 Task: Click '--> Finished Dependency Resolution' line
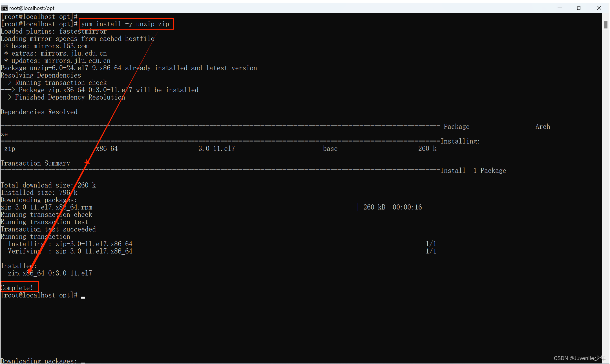63,97
